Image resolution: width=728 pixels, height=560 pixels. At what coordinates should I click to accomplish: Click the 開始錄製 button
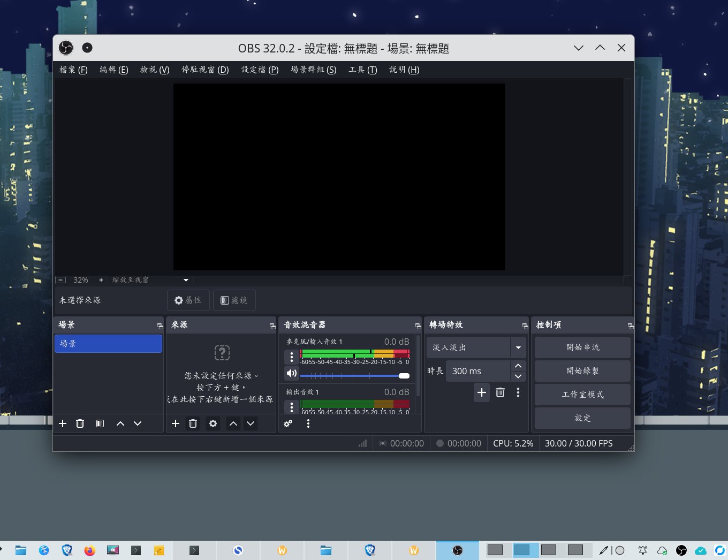click(582, 371)
